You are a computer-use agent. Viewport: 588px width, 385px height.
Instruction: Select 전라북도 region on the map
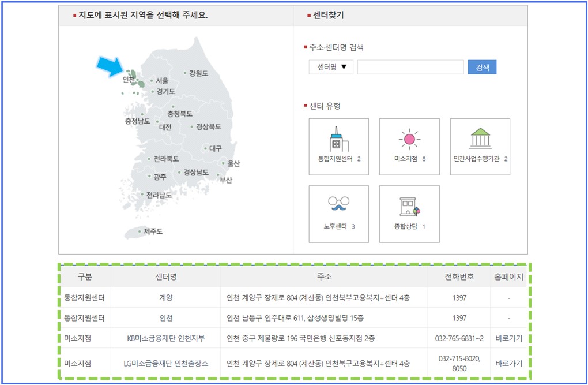point(166,159)
